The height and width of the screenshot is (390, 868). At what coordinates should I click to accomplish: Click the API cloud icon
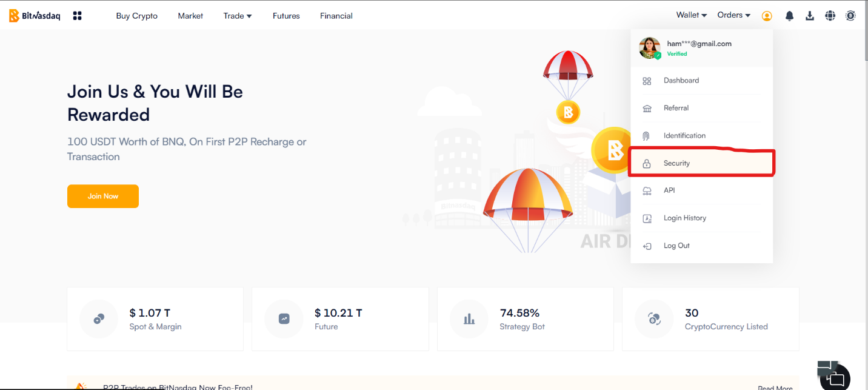[x=647, y=191]
